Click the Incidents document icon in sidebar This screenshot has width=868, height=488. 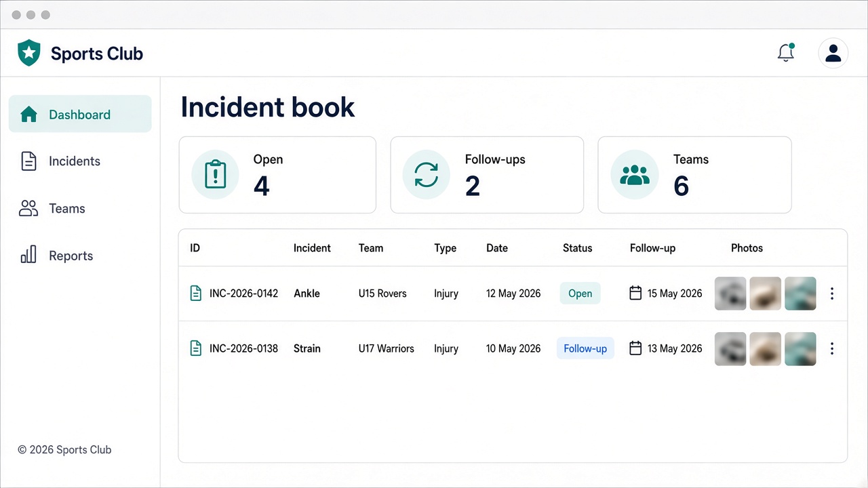28,161
